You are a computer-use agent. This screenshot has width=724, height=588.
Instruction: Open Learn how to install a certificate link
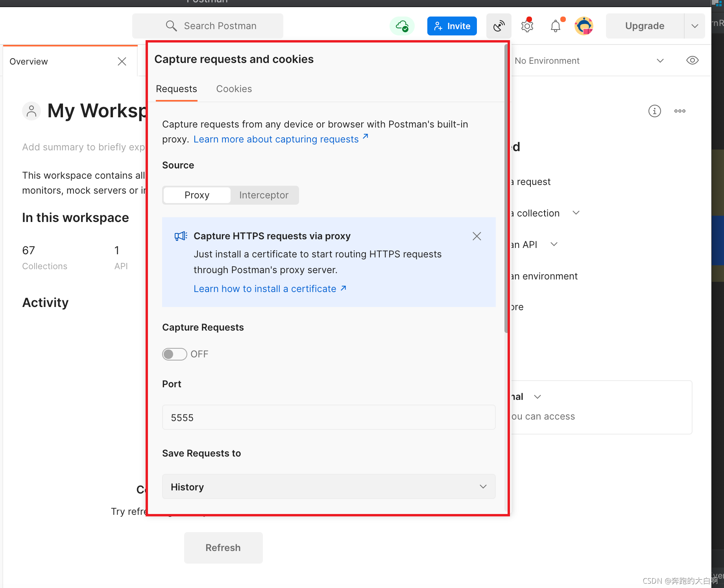(x=270, y=289)
